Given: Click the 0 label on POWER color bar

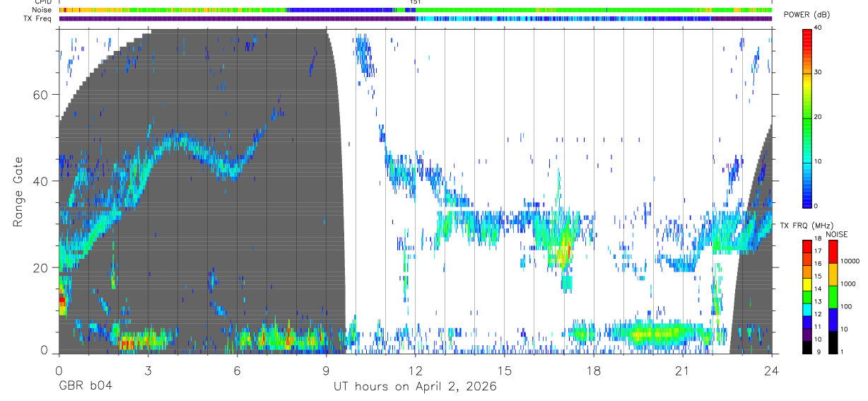Looking at the screenshot, I should [x=815, y=206].
